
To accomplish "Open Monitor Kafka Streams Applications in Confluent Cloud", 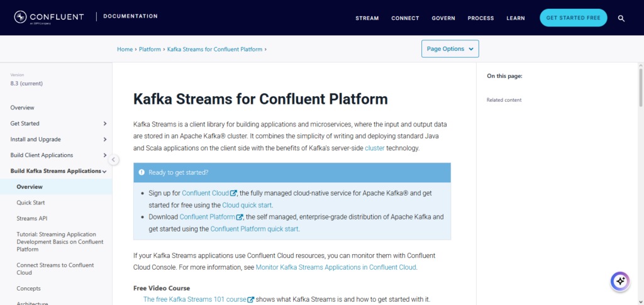I will pyautogui.click(x=336, y=267).
